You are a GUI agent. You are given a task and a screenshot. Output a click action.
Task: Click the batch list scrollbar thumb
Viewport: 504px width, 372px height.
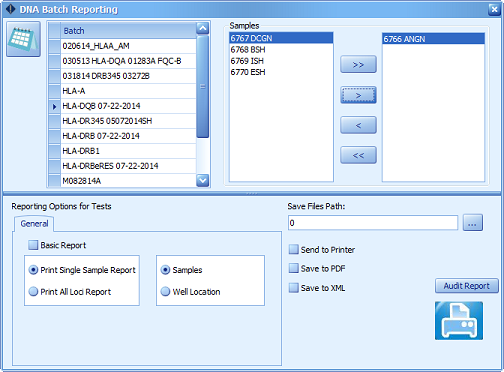pos(202,86)
